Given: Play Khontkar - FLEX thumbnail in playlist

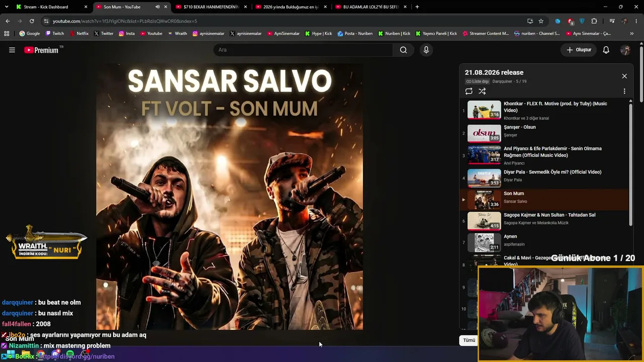Looking at the screenshot, I should click(x=484, y=110).
